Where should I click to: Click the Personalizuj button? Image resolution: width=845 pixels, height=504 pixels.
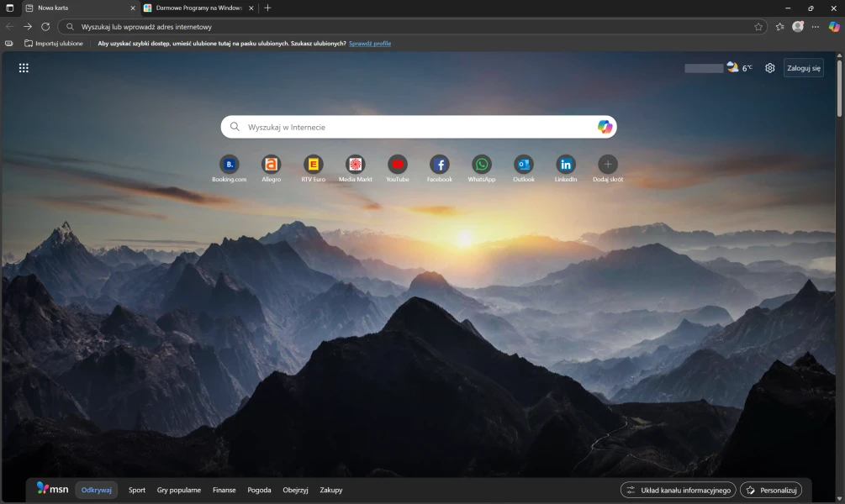[771, 490]
